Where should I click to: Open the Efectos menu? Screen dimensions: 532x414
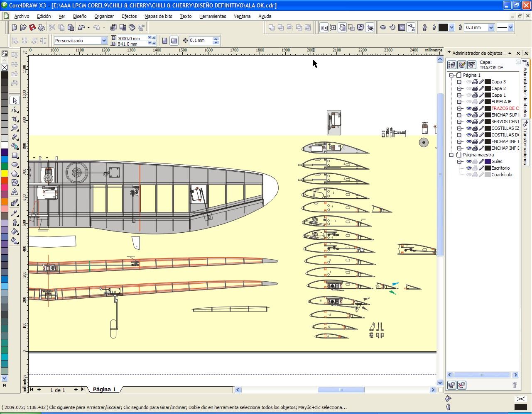[129, 16]
